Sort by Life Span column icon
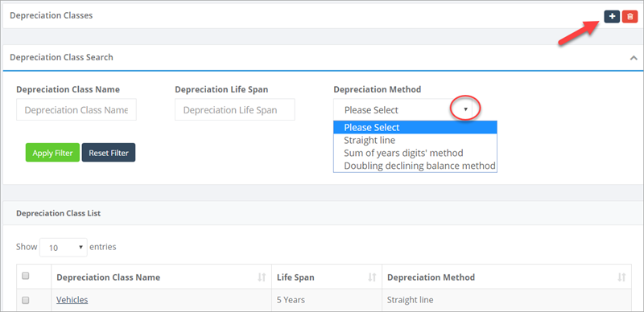The width and height of the screenshot is (644, 312). pos(372,277)
